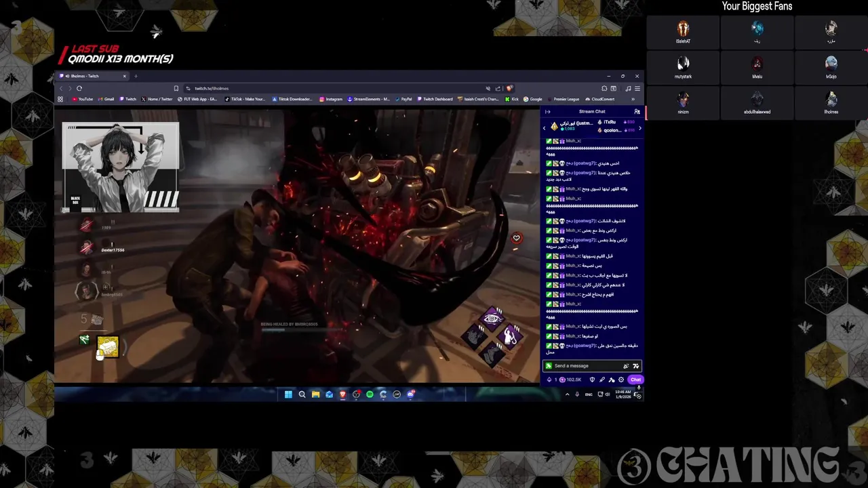The image size is (868, 488).
Task: Click Send a message chat box
Action: (x=592, y=366)
